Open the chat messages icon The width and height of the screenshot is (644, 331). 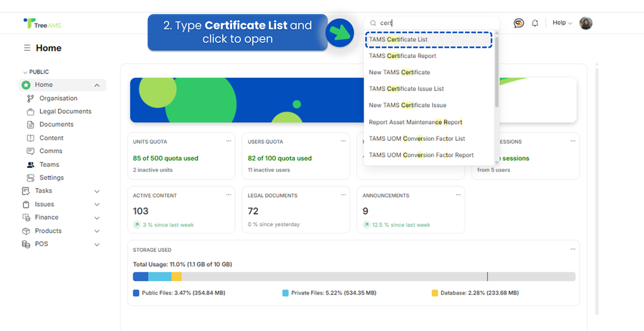pos(518,23)
